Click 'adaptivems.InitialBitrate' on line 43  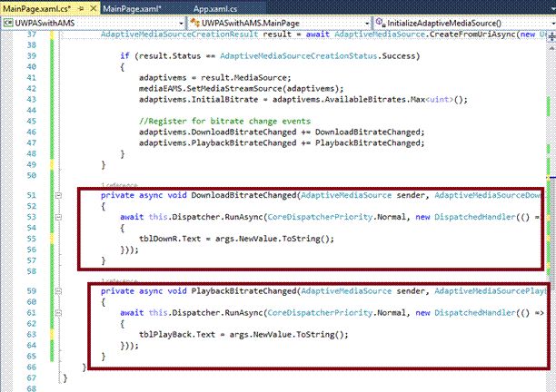pyautogui.click(x=199, y=100)
